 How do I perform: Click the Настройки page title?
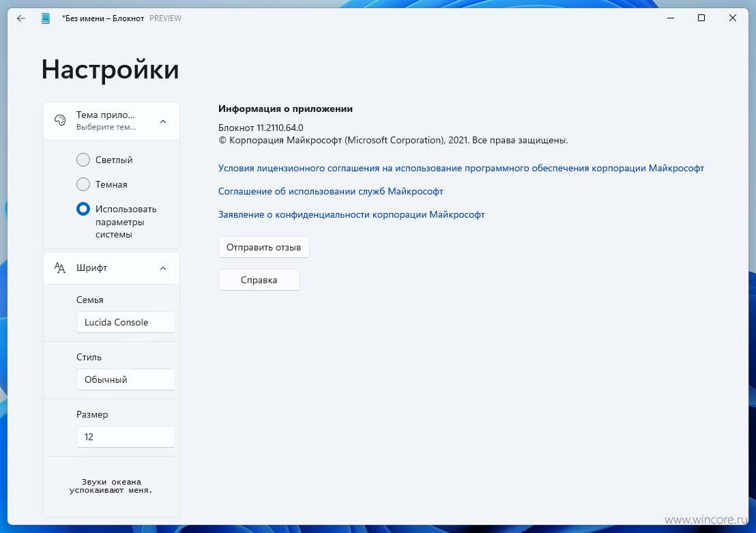click(110, 70)
